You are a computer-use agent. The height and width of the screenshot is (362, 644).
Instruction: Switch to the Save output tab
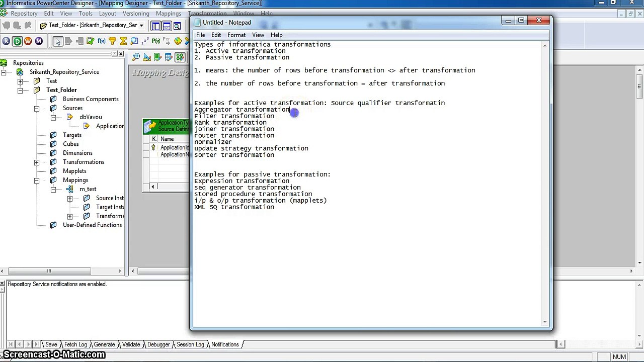pyautogui.click(x=51, y=344)
